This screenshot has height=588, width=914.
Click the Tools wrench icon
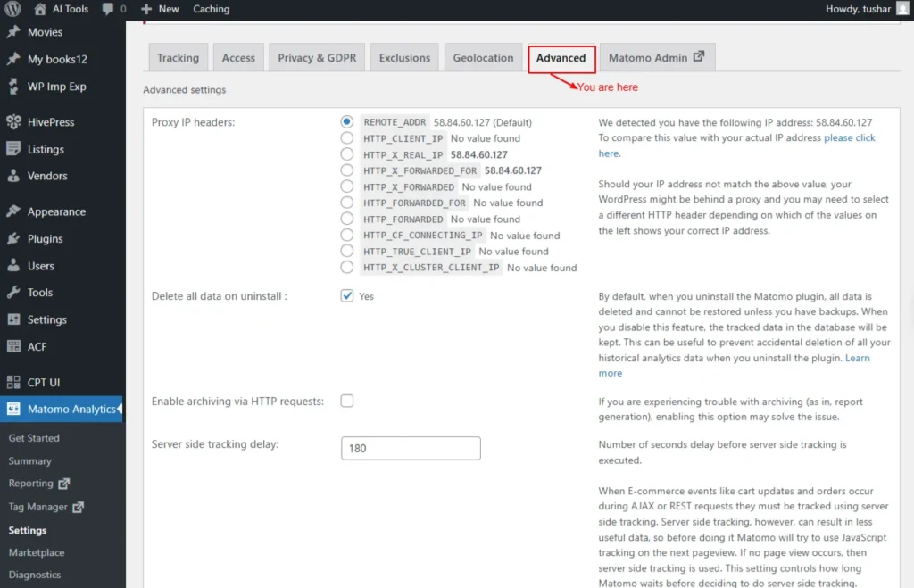point(13,293)
